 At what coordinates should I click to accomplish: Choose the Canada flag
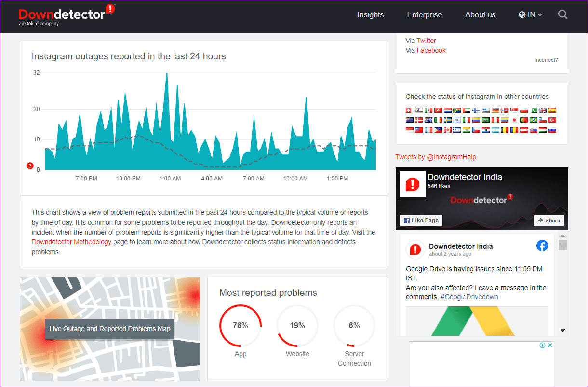click(x=448, y=130)
